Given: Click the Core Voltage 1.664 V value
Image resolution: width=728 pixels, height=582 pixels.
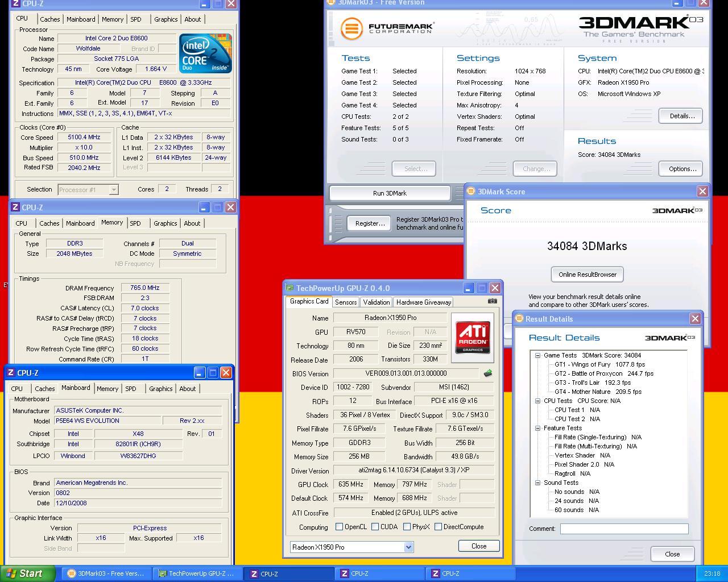Looking at the screenshot, I should click(x=155, y=69).
